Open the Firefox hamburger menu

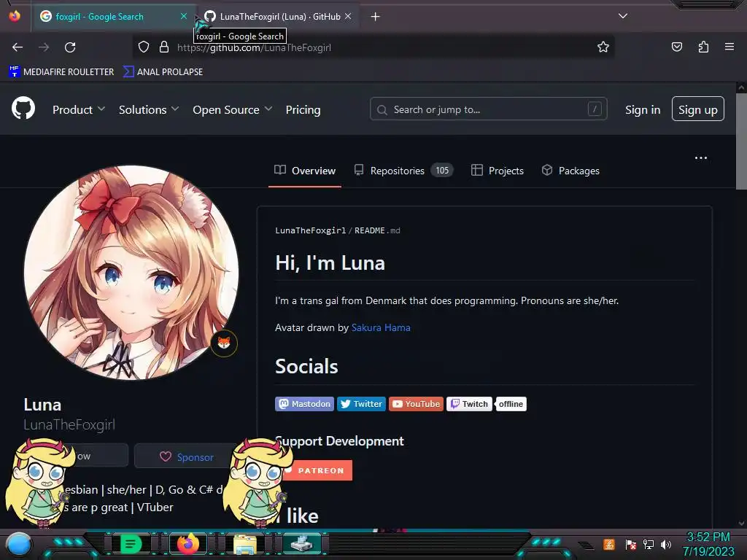[x=729, y=47]
